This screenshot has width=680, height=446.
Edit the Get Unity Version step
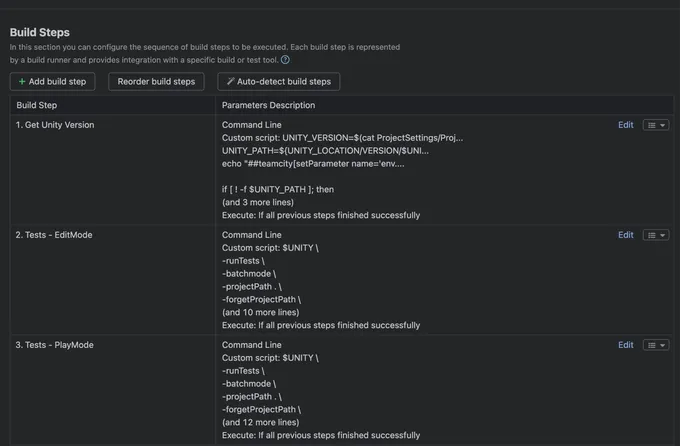coord(625,125)
